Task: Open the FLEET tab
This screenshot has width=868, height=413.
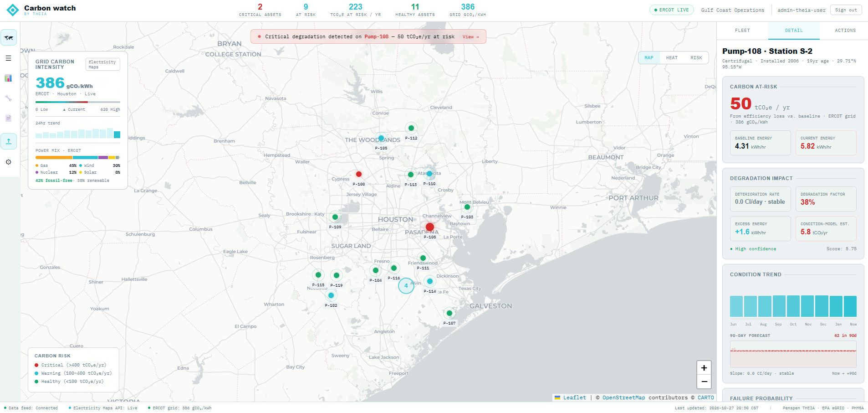Action: tap(742, 31)
